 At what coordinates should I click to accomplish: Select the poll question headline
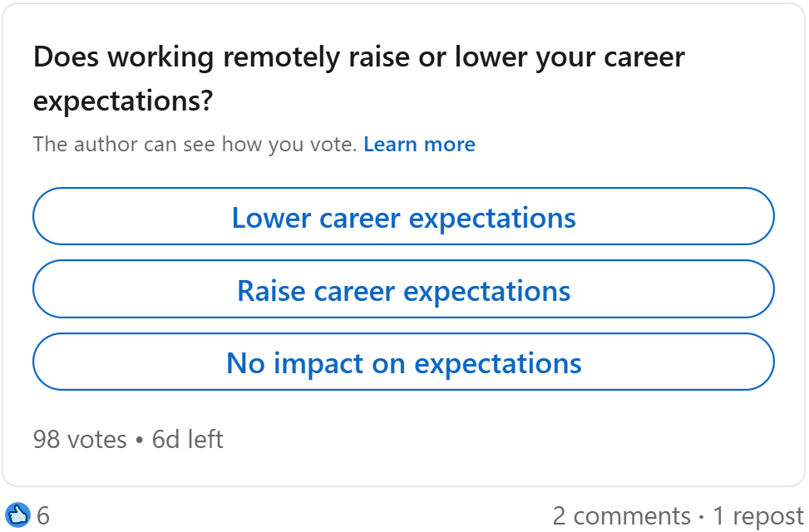(358, 77)
